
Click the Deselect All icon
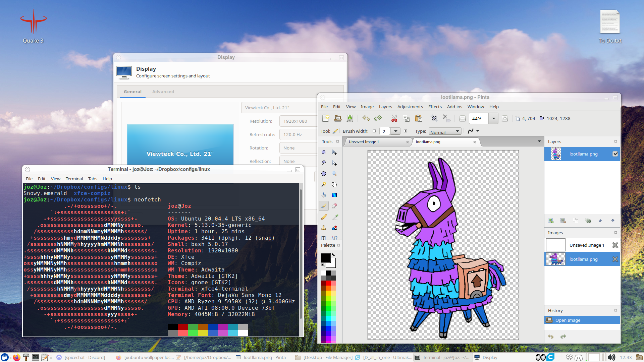(446, 118)
